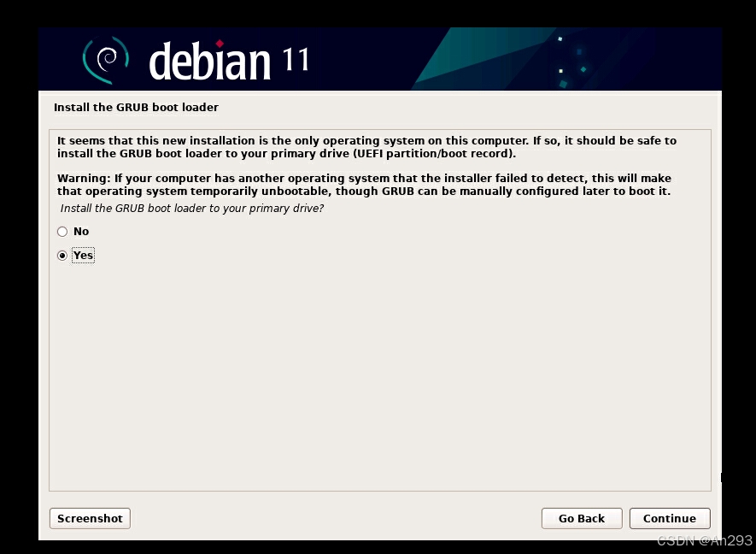Take a screenshot with the Screenshot button
Image resolution: width=756 pixels, height=554 pixels.
click(x=90, y=518)
